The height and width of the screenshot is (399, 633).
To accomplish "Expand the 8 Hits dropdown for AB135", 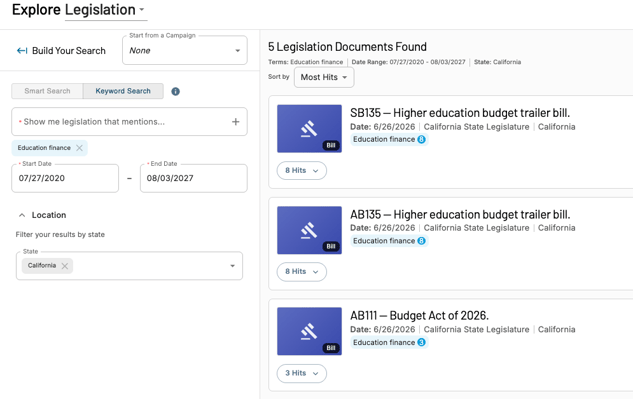I will click(x=302, y=272).
